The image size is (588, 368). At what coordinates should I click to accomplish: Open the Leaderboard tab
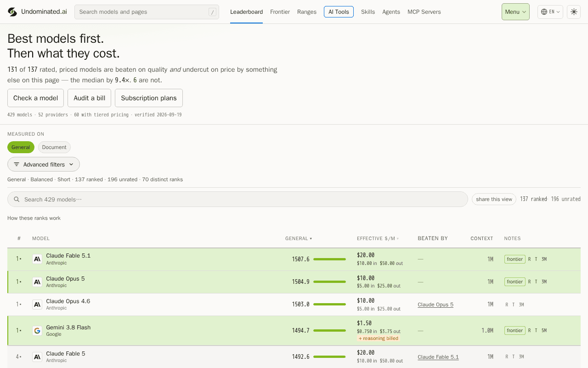(x=246, y=12)
